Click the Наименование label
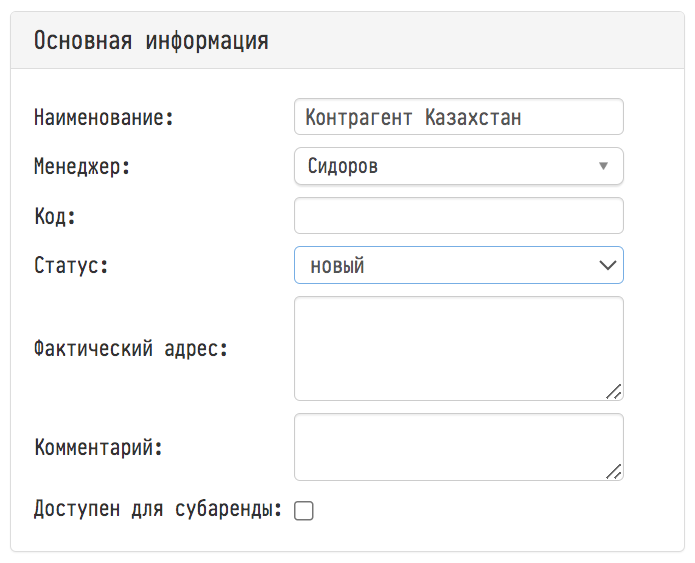The width and height of the screenshot is (695, 563). coord(103,117)
